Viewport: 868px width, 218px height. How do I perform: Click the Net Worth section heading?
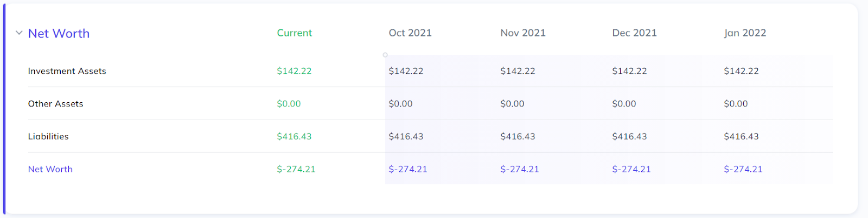pyautogui.click(x=59, y=34)
